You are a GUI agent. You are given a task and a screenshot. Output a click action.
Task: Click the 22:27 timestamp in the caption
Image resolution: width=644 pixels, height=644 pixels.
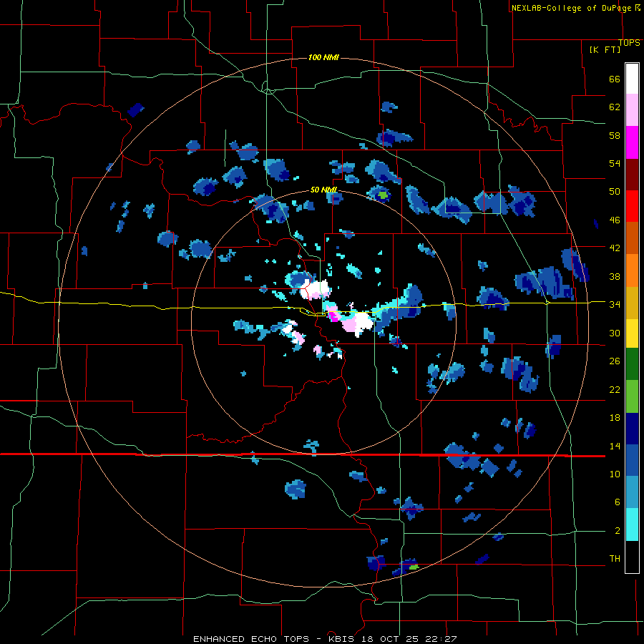[441, 639]
